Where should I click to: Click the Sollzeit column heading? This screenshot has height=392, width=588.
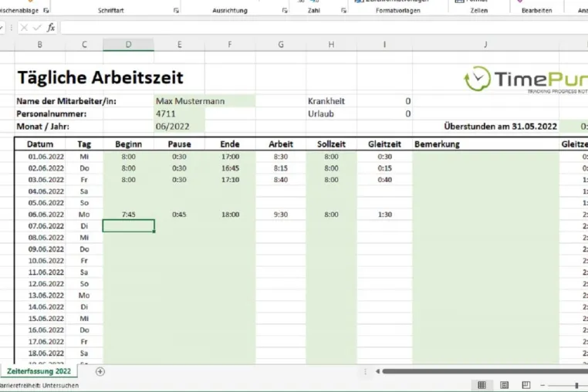(x=332, y=144)
